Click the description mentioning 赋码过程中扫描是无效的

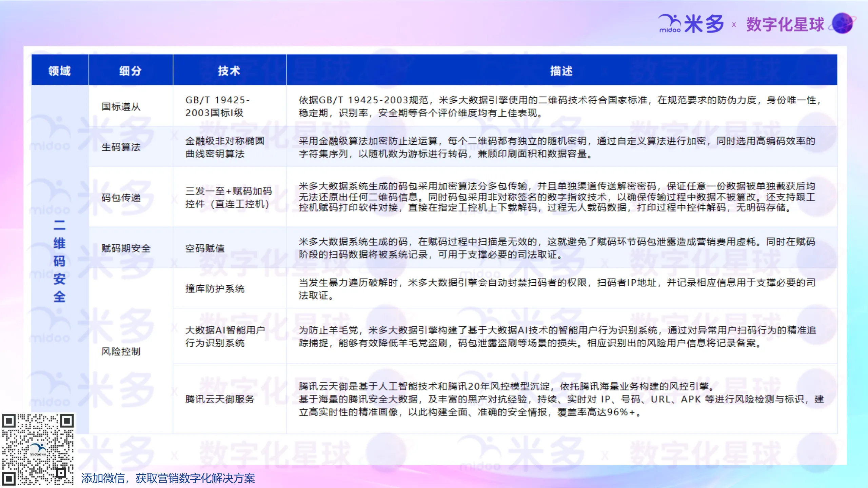[x=562, y=248]
